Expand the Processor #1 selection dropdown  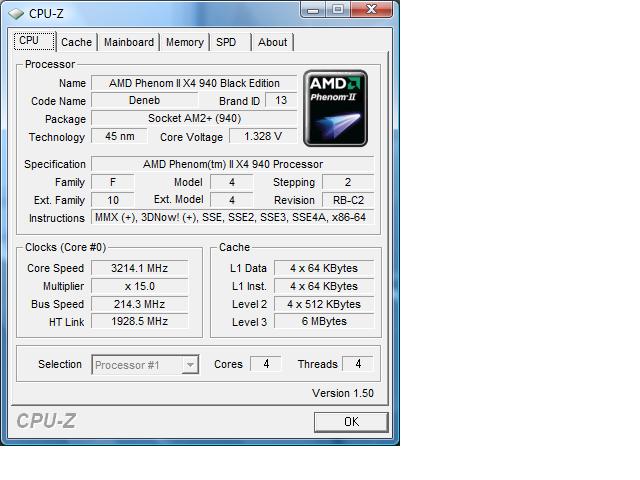190,364
